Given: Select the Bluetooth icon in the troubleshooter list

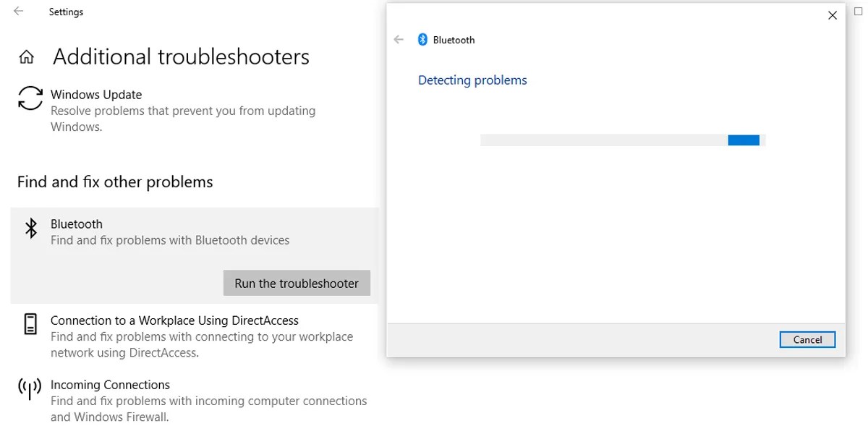Looking at the screenshot, I should click(30, 227).
